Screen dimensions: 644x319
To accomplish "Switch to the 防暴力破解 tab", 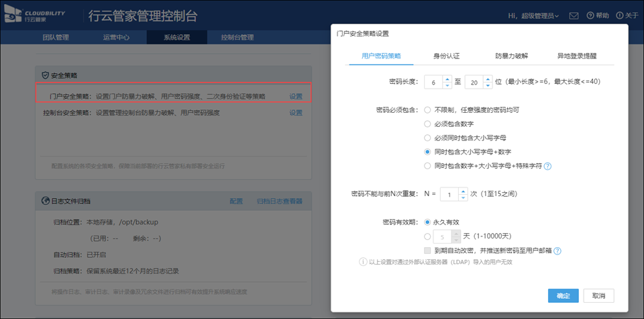I will point(511,56).
